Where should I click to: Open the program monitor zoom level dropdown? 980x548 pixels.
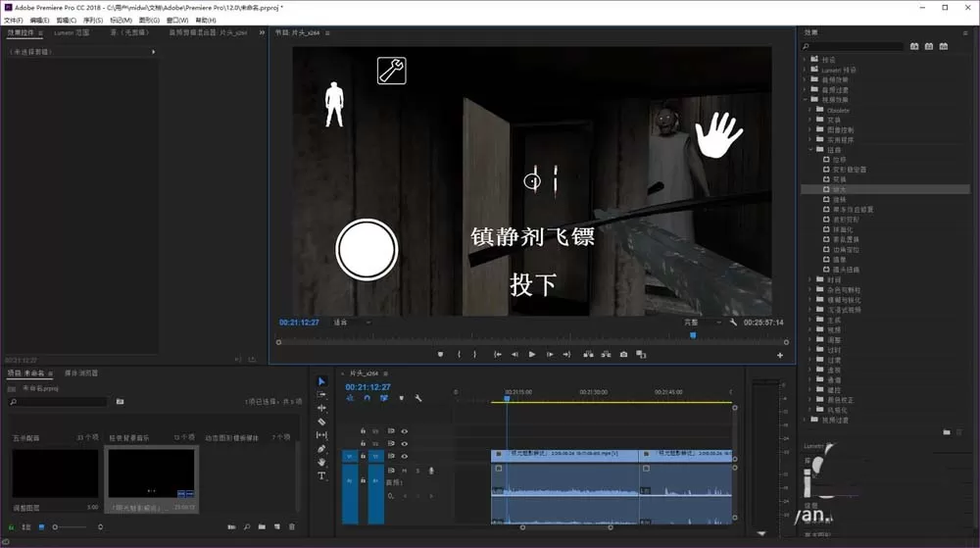352,323
